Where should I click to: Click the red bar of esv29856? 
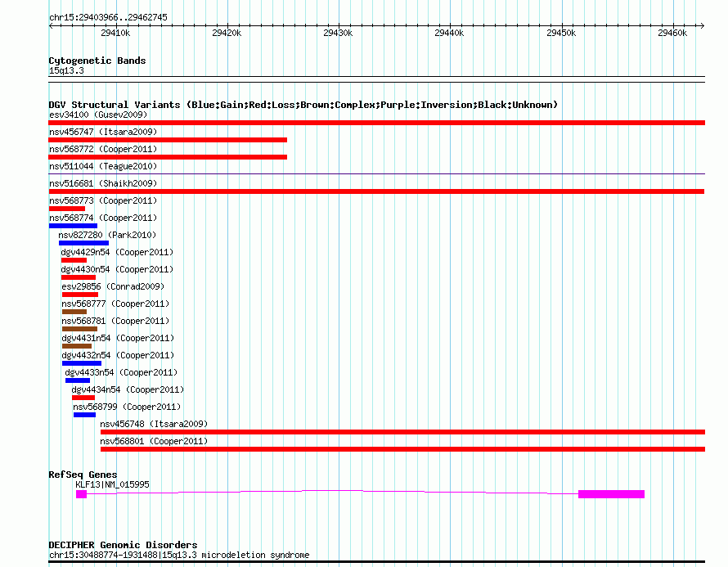[x=80, y=295]
